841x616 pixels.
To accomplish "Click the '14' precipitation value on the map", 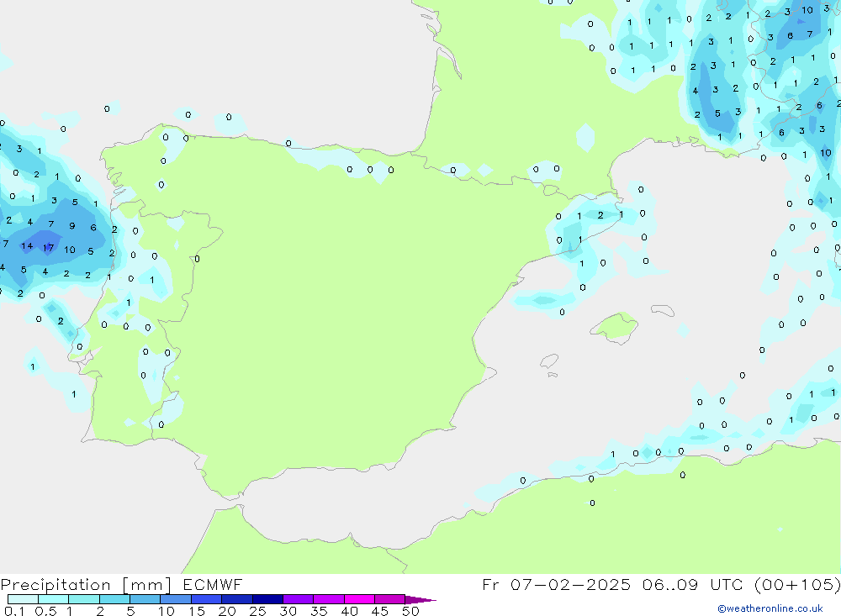I will (27, 246).
